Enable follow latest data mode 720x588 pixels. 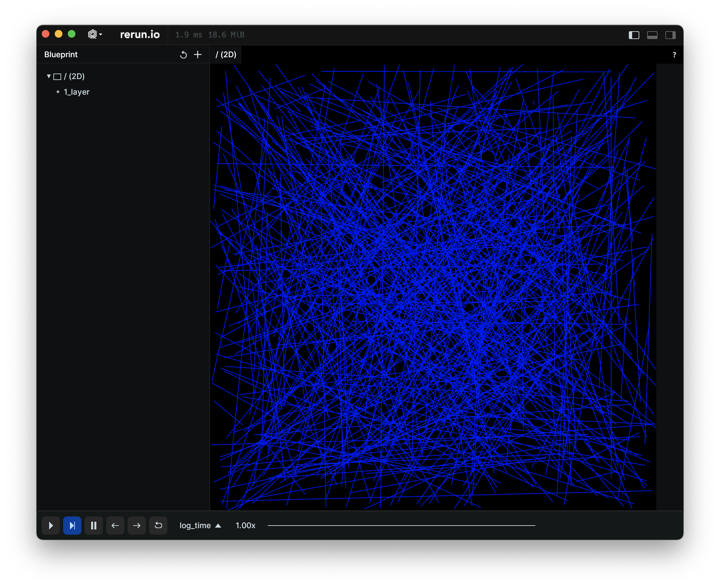[72, 525]
